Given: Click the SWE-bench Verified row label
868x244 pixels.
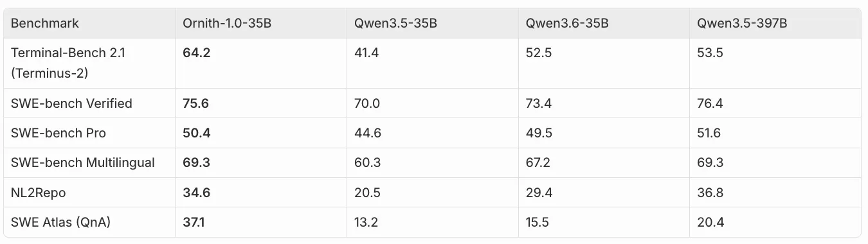Looking at the screenshot, I should click(71, 103).
